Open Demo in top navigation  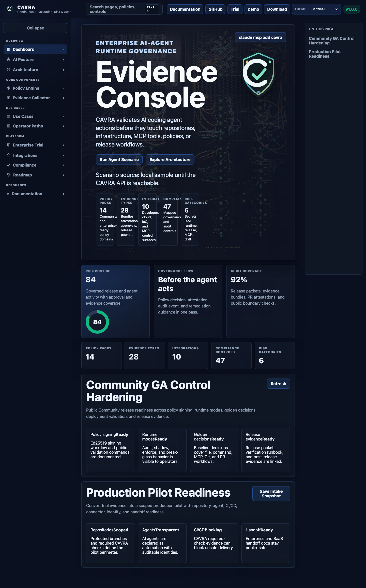coord(253,9)
